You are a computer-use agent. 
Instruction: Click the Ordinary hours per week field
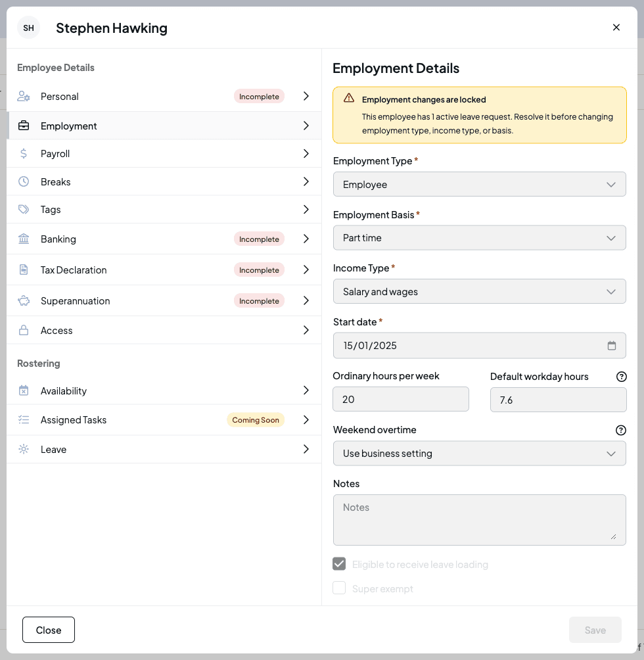401,399
